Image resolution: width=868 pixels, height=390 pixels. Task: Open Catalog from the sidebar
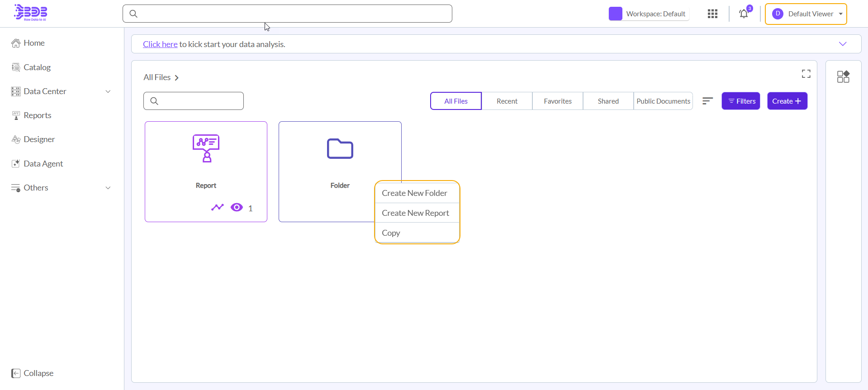[x=37, y=67]
